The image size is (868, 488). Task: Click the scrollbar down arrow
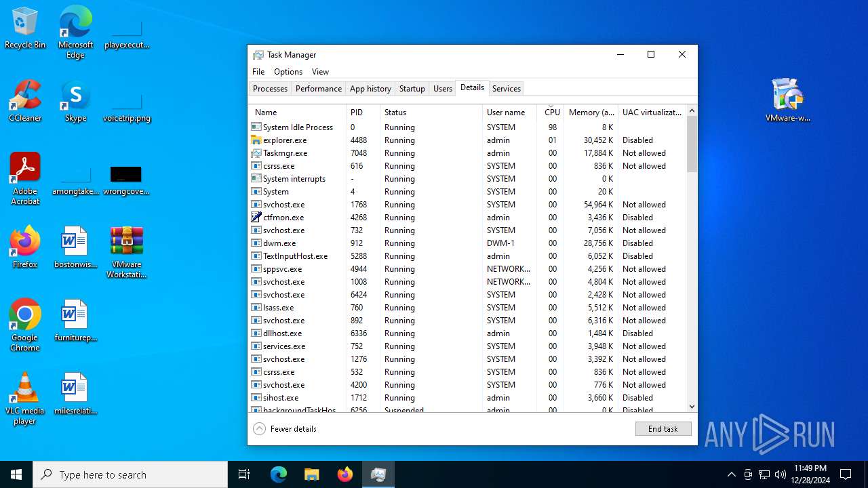(x=692, y=407)
